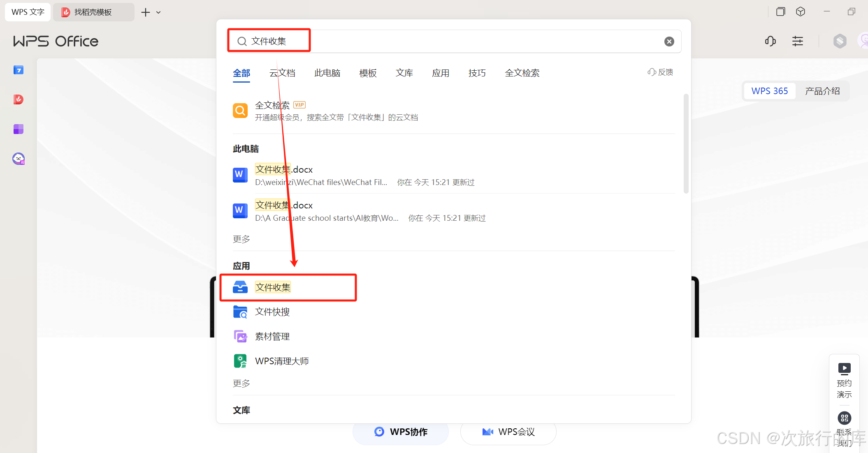Open the 素材管理 app
This screenshot has width=868, height=453.
point(272,337)
